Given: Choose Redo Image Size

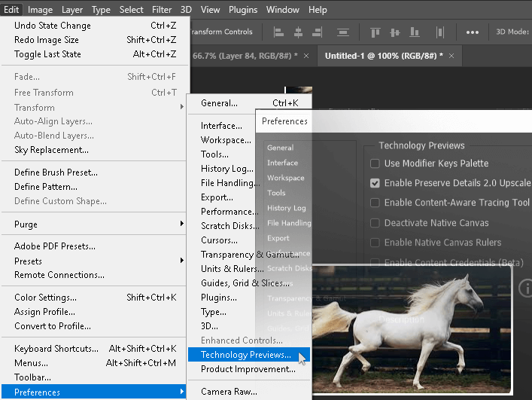Looking at the screenshot, I should 95,40.
